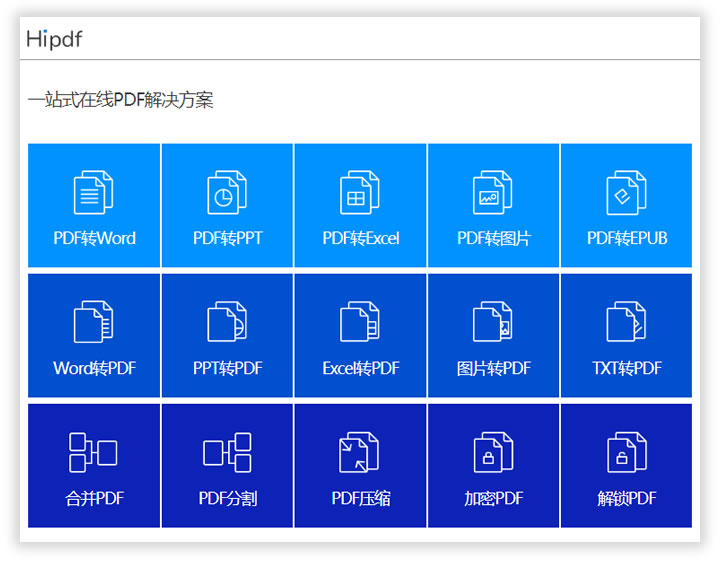Open the PDF转Excel label

click(x=361, y=238)
